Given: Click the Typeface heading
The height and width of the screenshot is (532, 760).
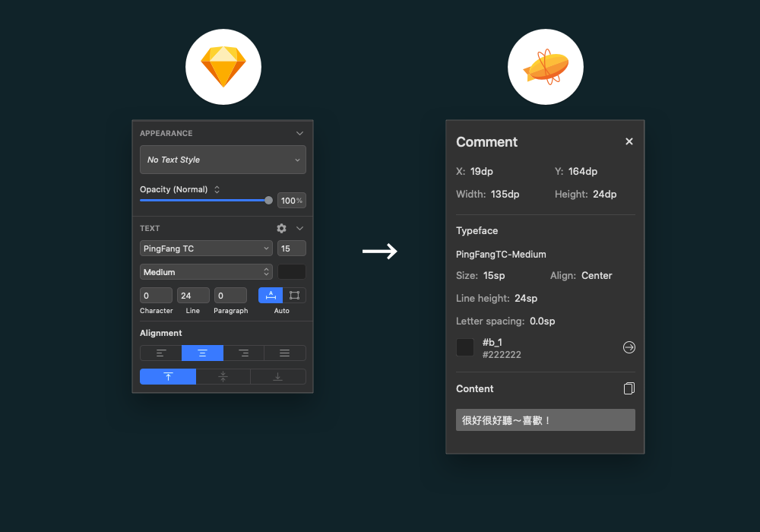Looking at the screenshot, I should tap(477, 230).
